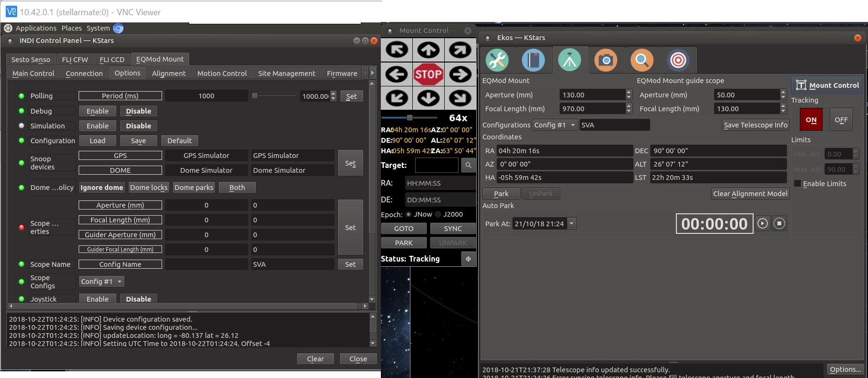Switch to the Sesto Senso device tab
The image size is (868, 378).
tap(31, 60)
